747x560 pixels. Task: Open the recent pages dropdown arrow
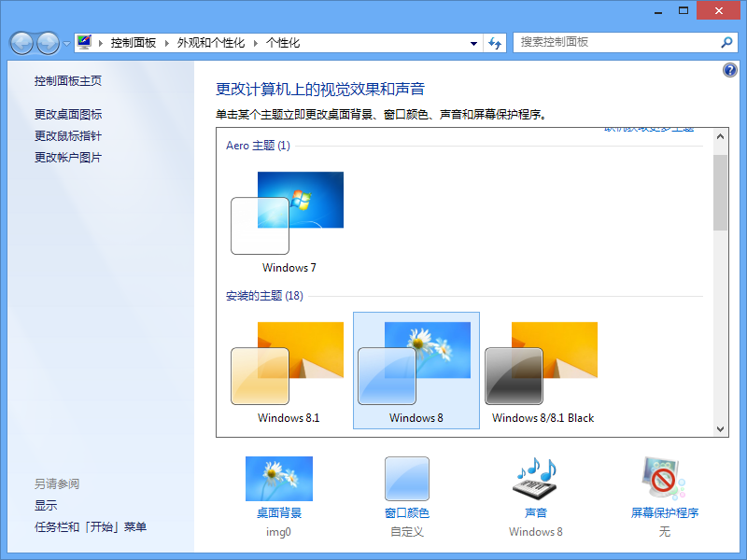coord(66,44)
